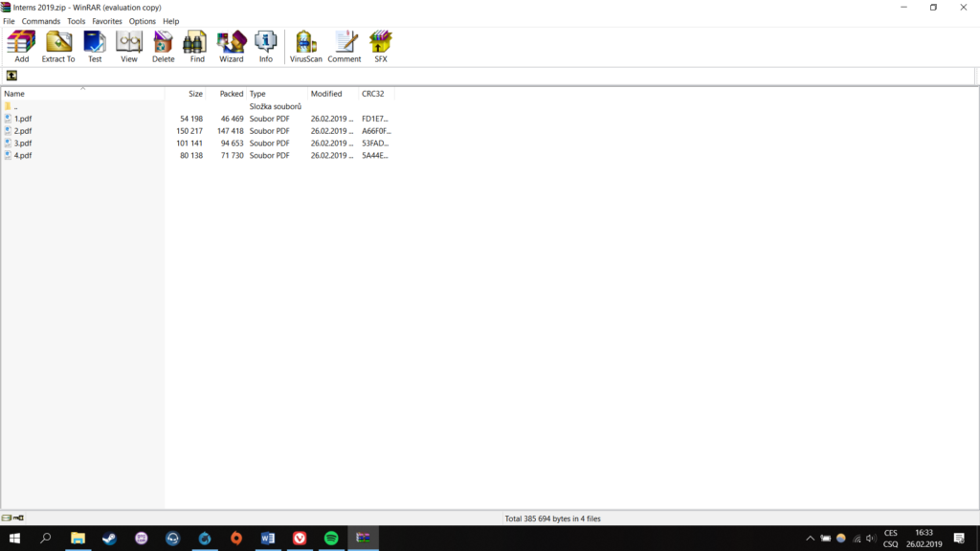This screenshot has height=551, width=980.
Task: Open taskbar search
Action: point(46,538)
